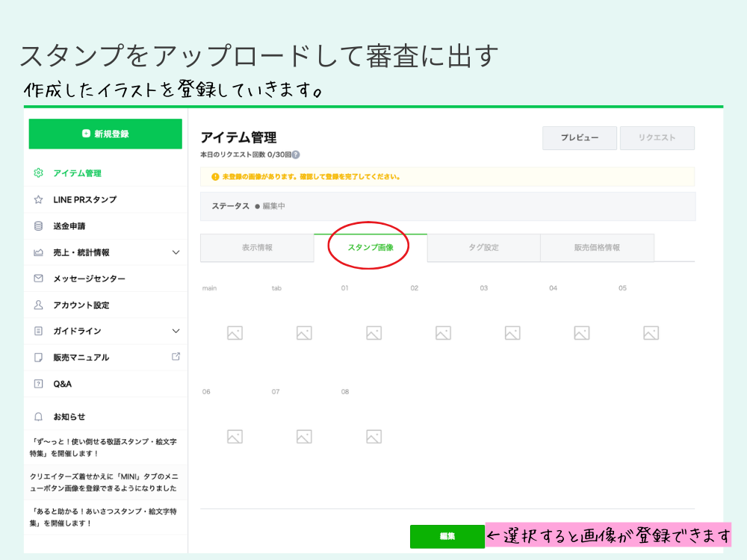This screenshot has width=747, height=560.
Task: Expand the 売上・統計情報 section
Action: tap(176, 252)
